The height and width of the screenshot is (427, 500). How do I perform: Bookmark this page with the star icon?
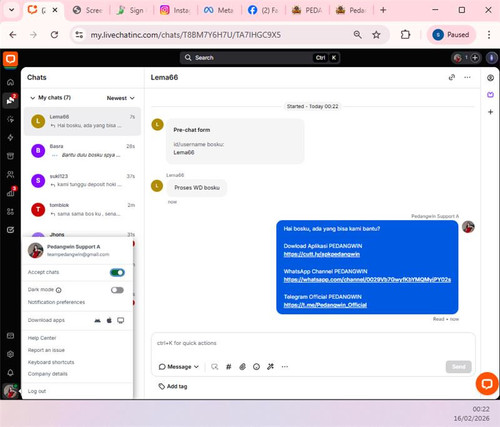376,35
